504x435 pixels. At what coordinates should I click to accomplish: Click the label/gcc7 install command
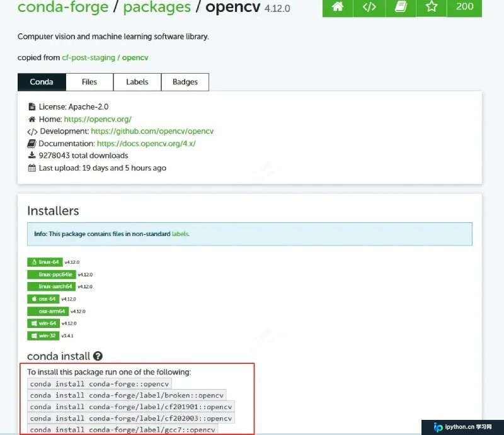click(x=122, y=429)
